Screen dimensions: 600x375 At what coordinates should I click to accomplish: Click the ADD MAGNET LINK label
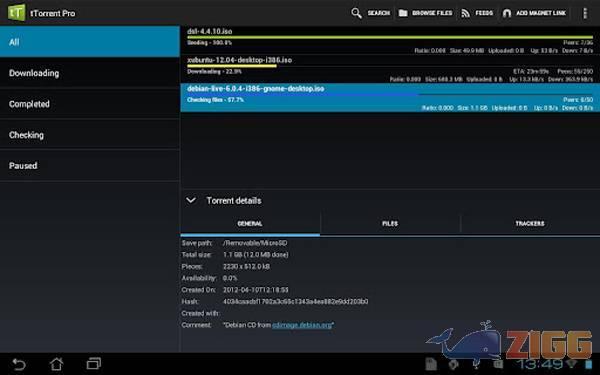(x=541, y=13)
